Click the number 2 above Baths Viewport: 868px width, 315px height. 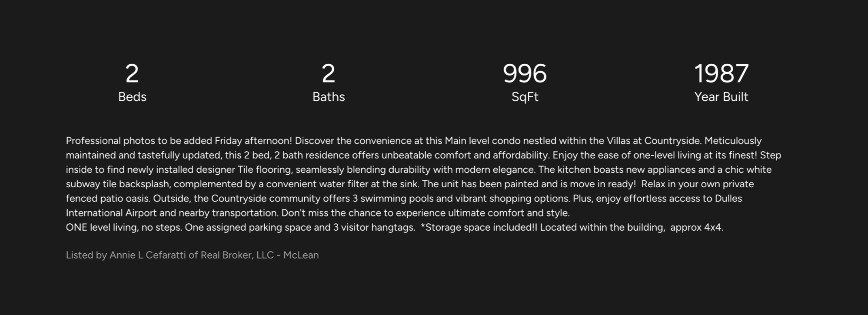click(x=329, y=73)
